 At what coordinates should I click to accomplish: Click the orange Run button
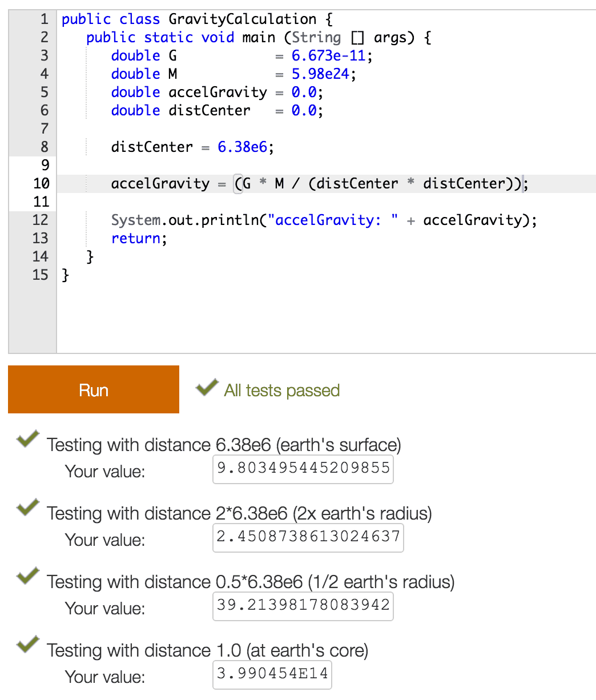[x=94, y=389]
